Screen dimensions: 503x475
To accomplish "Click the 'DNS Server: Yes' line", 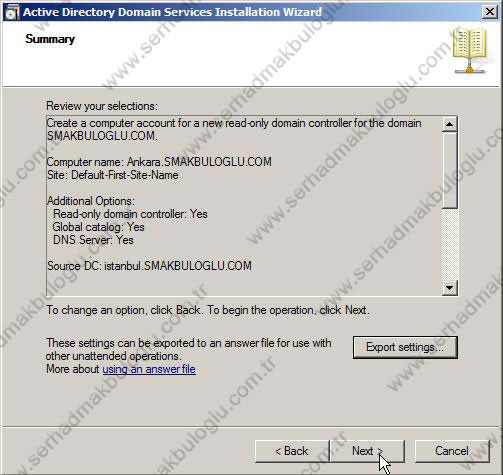I will [x=93, y=240].
